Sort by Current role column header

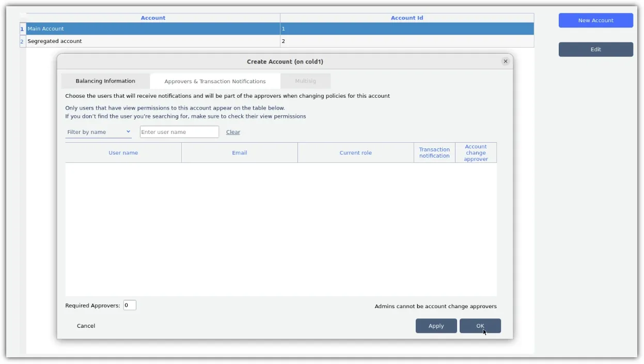pyautogui.click(x=356, y=153)
